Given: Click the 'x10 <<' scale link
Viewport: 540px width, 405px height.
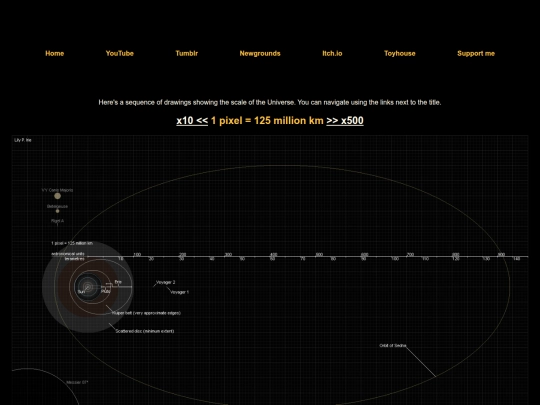Looking at the screenshot, I should 192,121.
